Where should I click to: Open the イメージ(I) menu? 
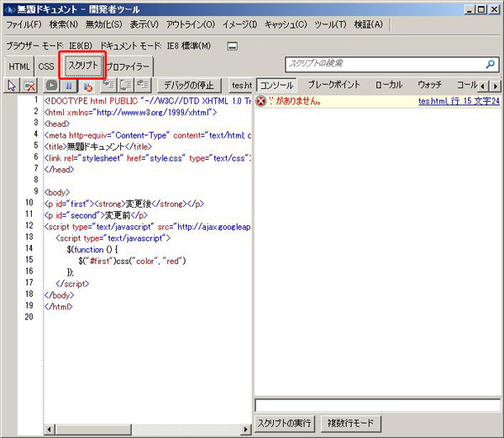pyautogui.click(x=239, y=24)
